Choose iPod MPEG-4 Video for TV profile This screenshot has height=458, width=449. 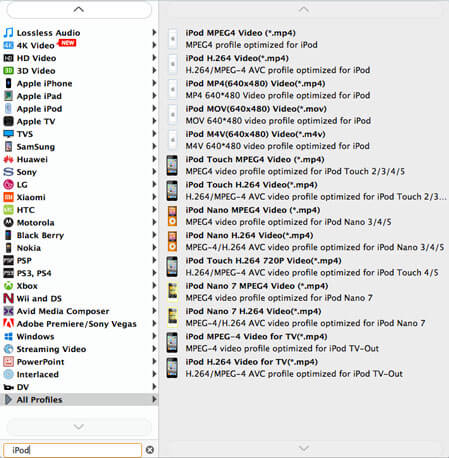coord(304,342)
